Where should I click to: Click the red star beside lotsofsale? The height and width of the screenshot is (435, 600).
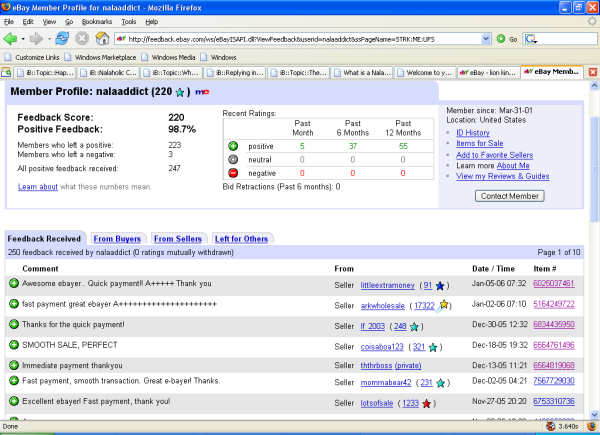pos(426,403)
